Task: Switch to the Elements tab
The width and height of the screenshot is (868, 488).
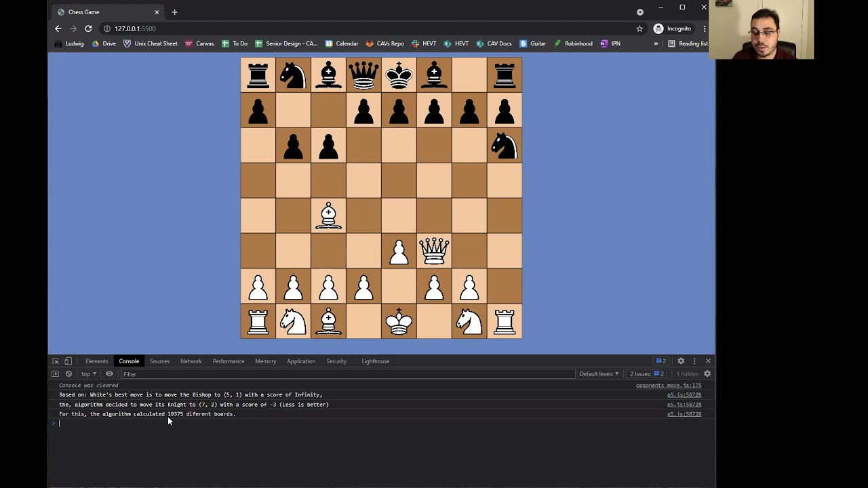Action: tap(96, 361)
